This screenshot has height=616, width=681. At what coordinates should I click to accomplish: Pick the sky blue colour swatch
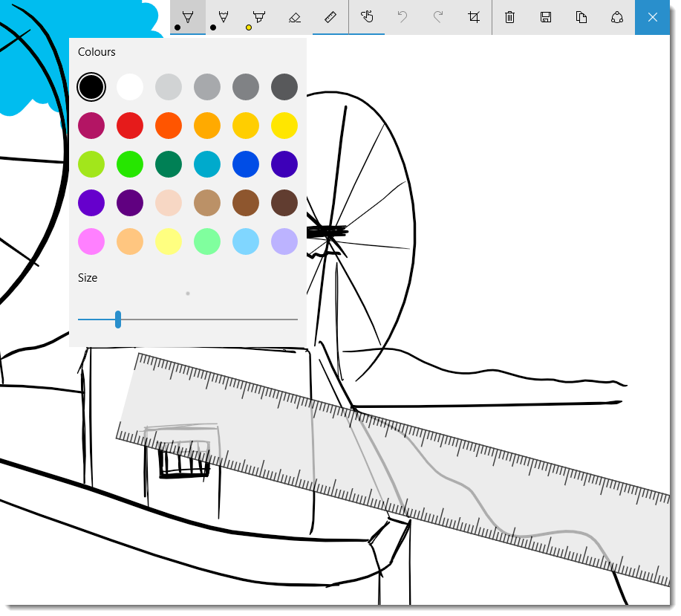[x=246, y=241]
